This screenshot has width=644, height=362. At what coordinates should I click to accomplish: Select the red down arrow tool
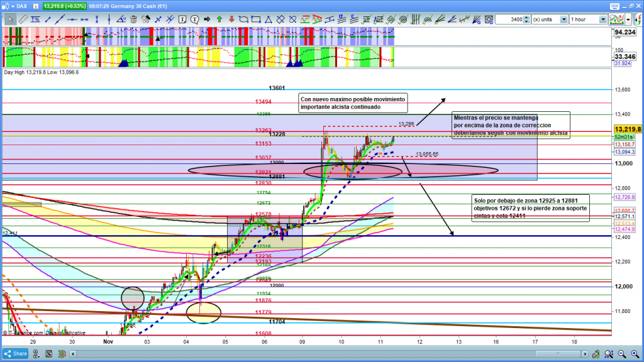pos(231,19)
